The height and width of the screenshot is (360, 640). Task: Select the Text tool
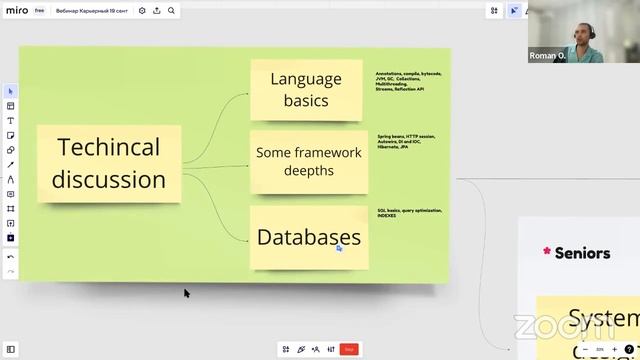pos(11,121)
